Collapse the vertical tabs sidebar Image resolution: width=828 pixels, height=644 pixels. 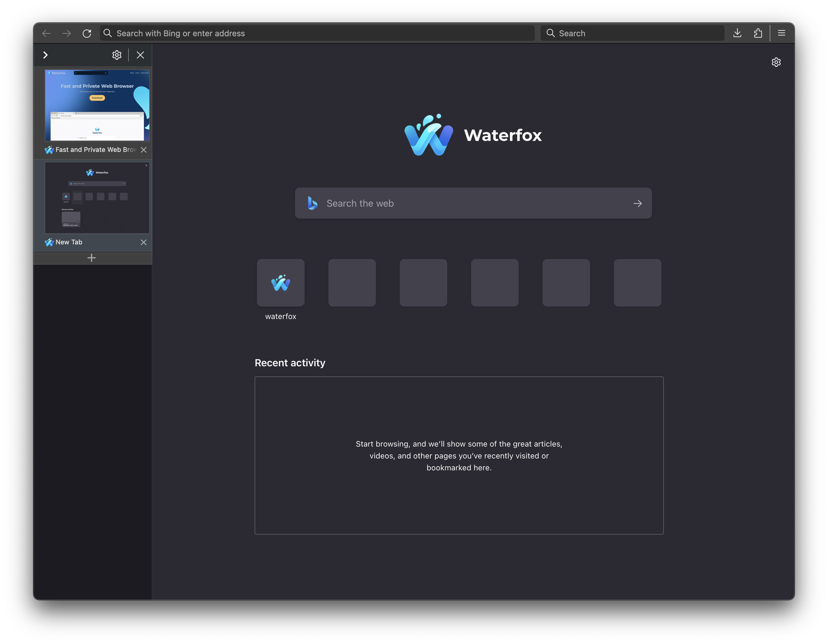(46, 55)
